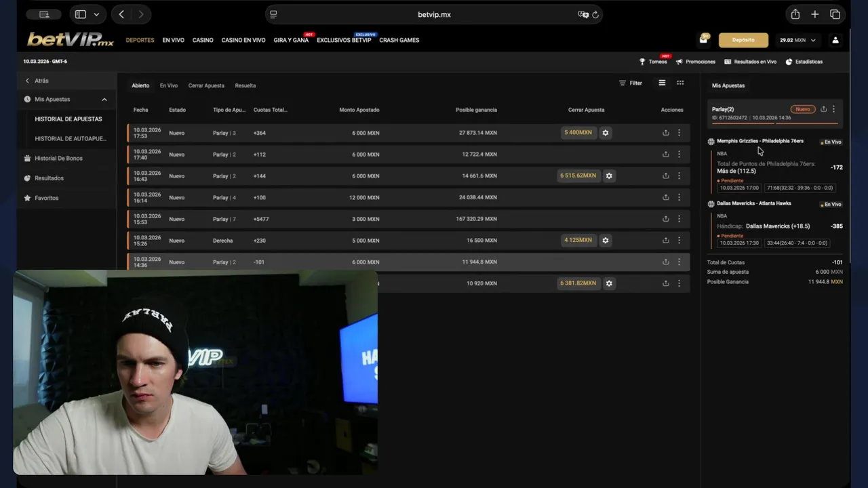Share the Parlay(2) slip in Mis Apuestas panel
This screenshot has height=488, width=868.
pos(823,109)
